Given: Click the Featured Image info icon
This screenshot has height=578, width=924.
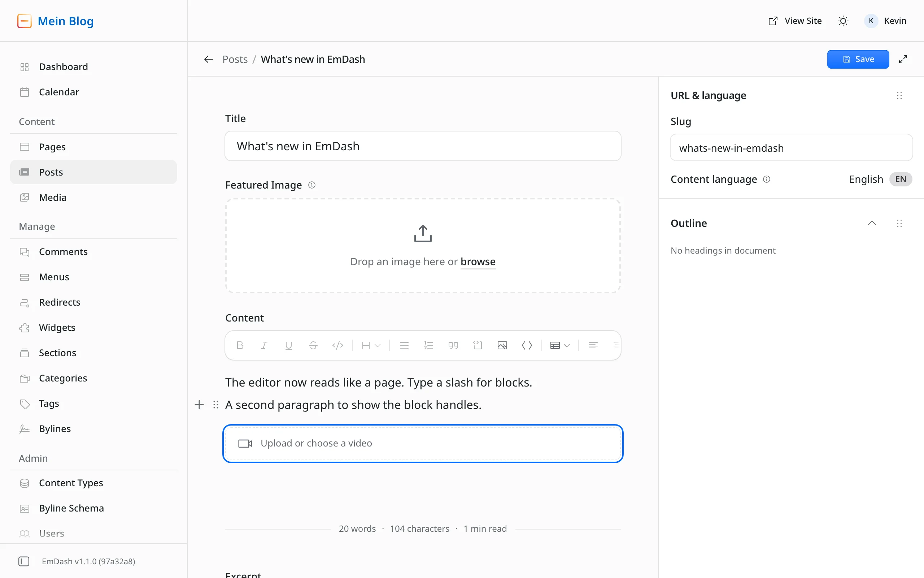Looking at the screenshot, I should coord(312,185).
